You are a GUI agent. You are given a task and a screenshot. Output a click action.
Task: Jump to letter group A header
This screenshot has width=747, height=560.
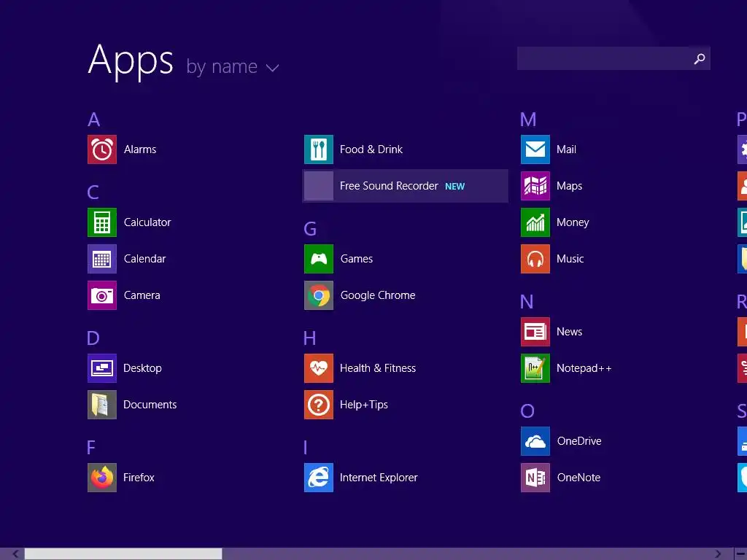94,120
